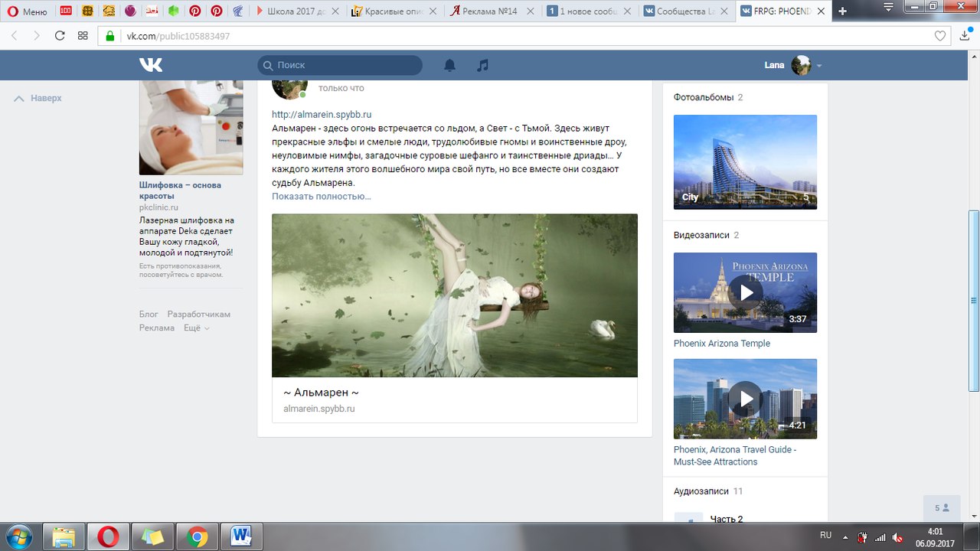Expand post text via Показать полностью
Image resolution: width=980 pixels, height=551 pixels.
(x=321, y=197)
